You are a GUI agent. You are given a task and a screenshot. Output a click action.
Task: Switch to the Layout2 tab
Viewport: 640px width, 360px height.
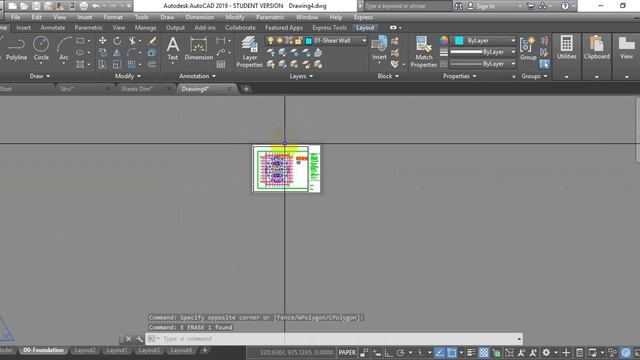click(85, 350)
